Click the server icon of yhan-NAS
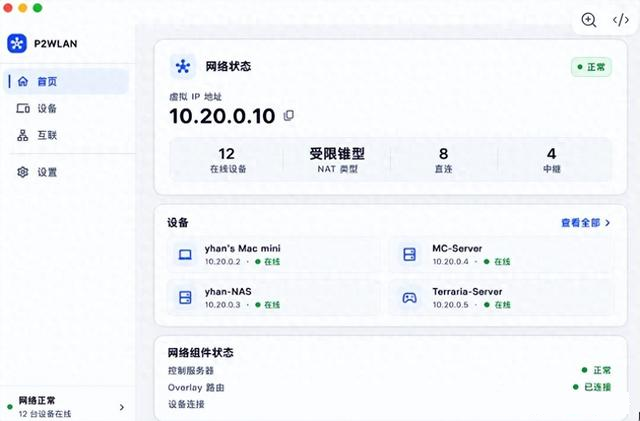 [185, 297]
